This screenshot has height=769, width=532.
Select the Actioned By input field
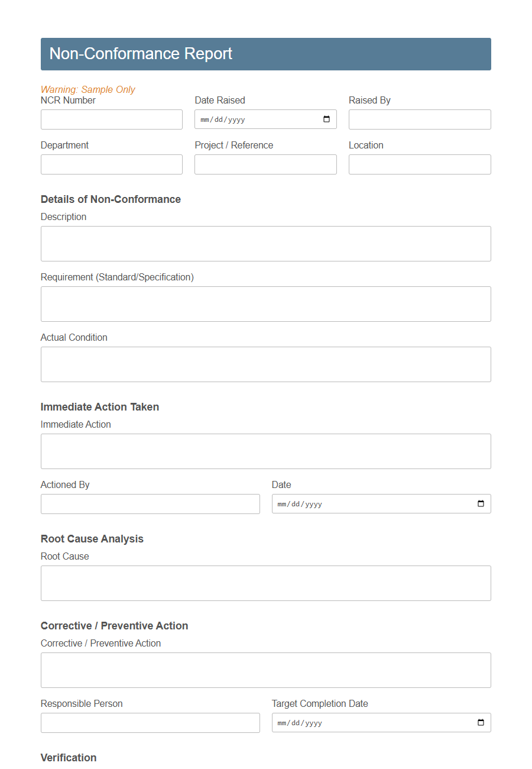[150, 503]
